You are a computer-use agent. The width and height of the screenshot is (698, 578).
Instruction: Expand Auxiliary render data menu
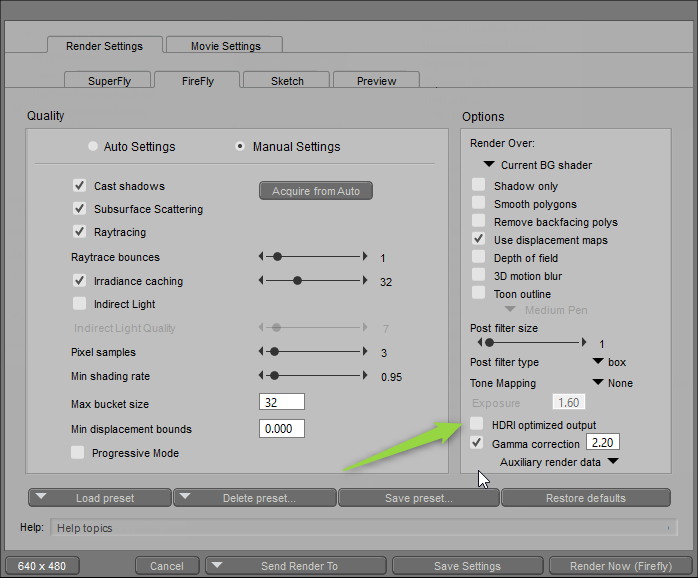[x=559, y=462]
